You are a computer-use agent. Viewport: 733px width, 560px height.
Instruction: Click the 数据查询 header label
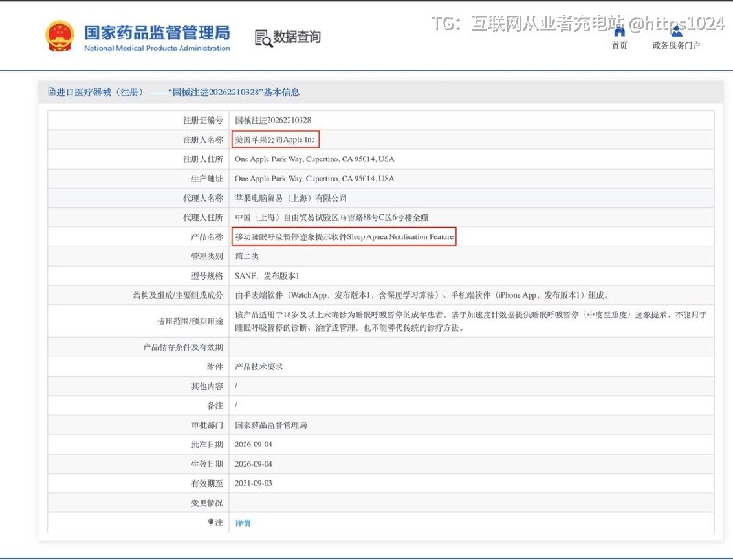tap(297, 37)
